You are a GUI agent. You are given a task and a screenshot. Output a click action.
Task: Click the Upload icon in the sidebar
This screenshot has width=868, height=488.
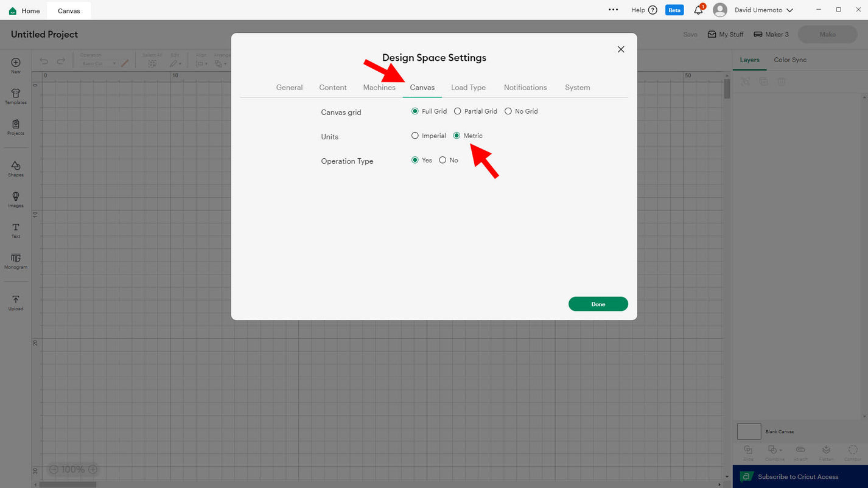(x=15, y=302)
